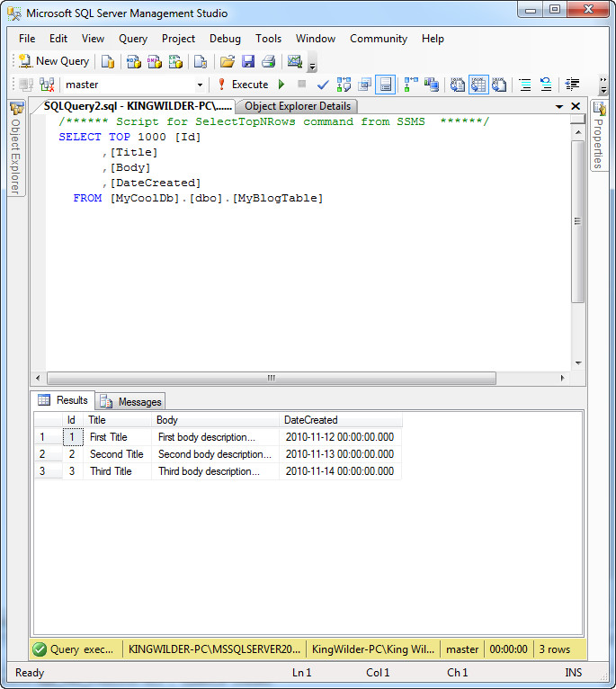Open an Analysis Services DMX Query

tap(154, 61)
